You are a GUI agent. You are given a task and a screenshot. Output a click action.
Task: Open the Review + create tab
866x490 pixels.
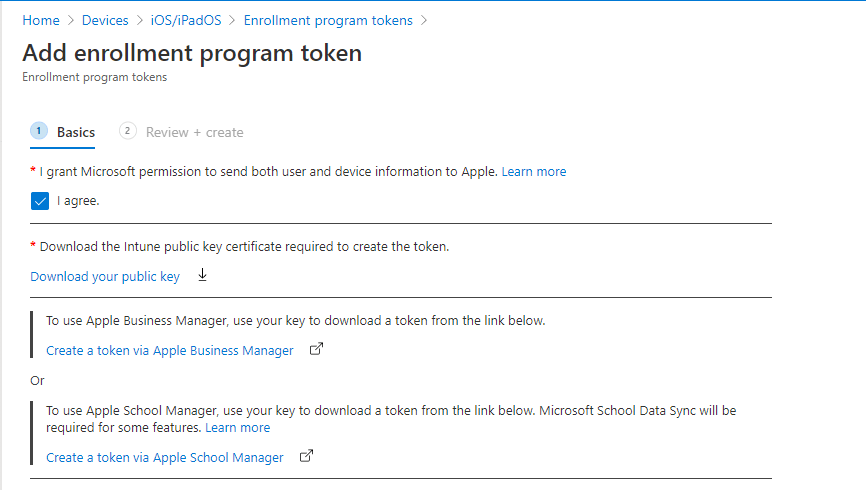[x=194, y=132]
